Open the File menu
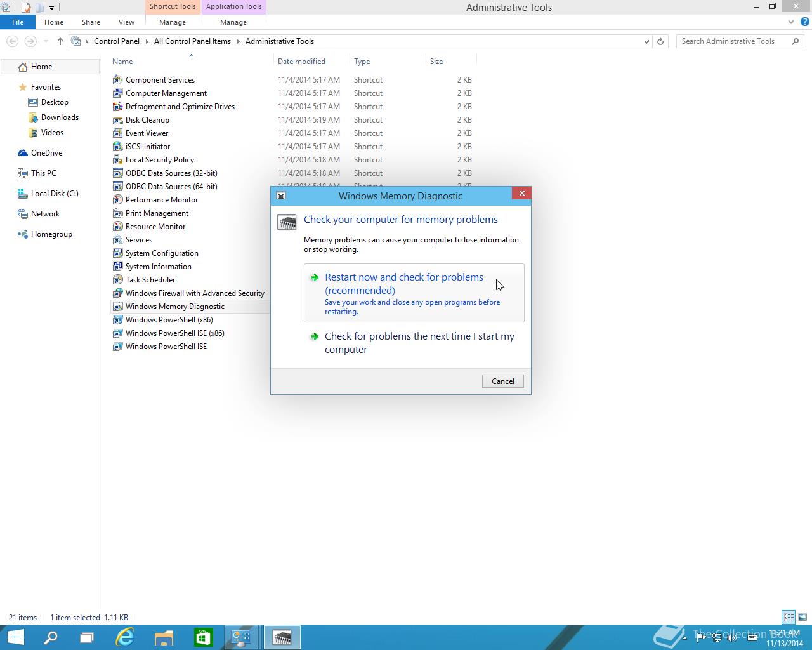This screenshot has height=650, width=812. click(x=18, y=22)
